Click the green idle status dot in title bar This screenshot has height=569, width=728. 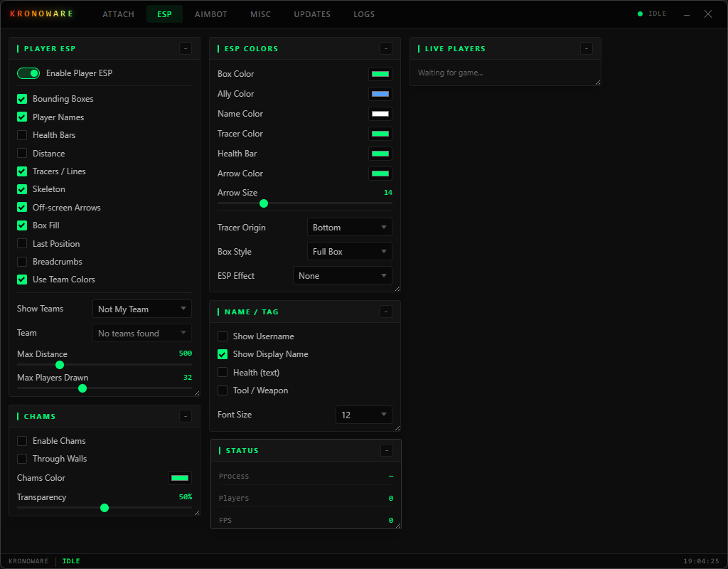click(x=641, y=14)
